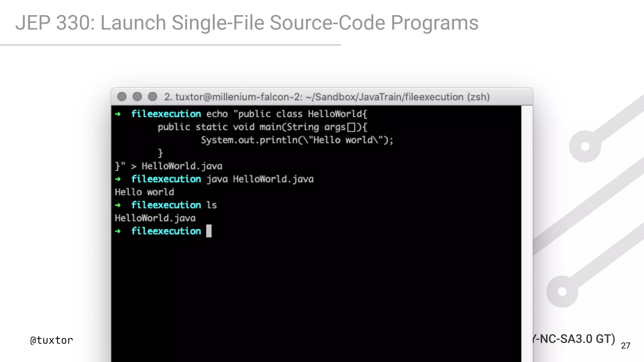Viewport: 644px width, 362px height.
Task: Click the green arrow on the last empty prompt
Action: [118, 231]
